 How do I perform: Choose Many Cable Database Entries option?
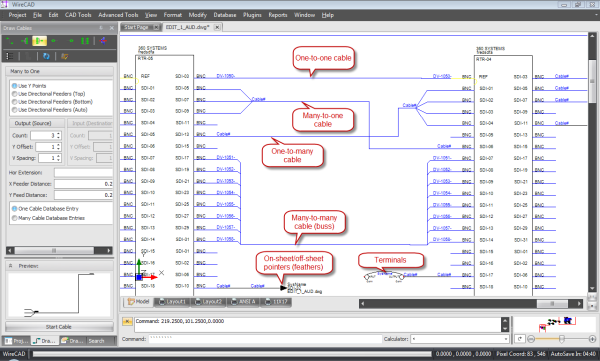tap(48, 218)
